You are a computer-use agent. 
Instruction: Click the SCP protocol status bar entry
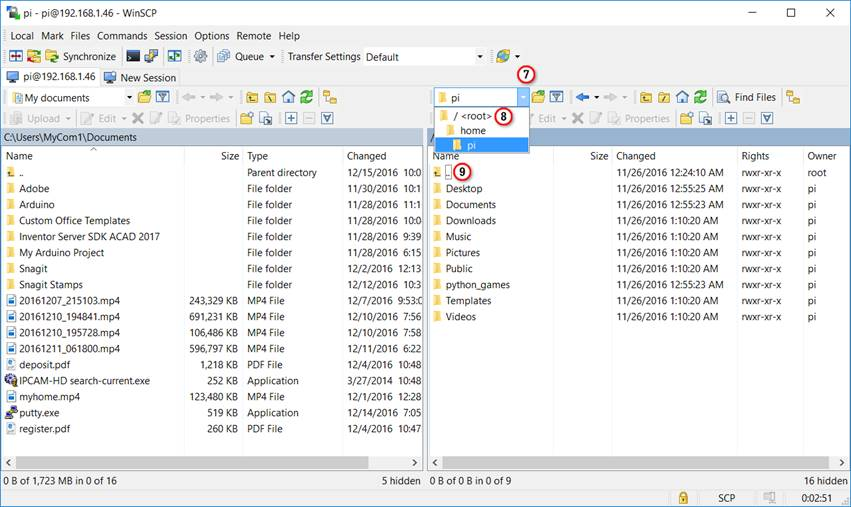coord(726,498)
